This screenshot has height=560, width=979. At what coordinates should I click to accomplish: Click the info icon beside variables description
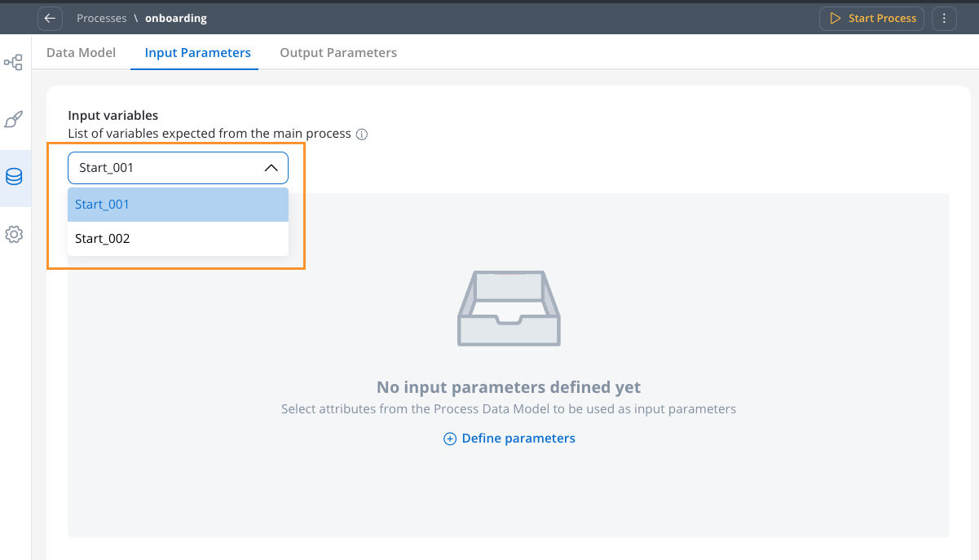tap(362, 134)
